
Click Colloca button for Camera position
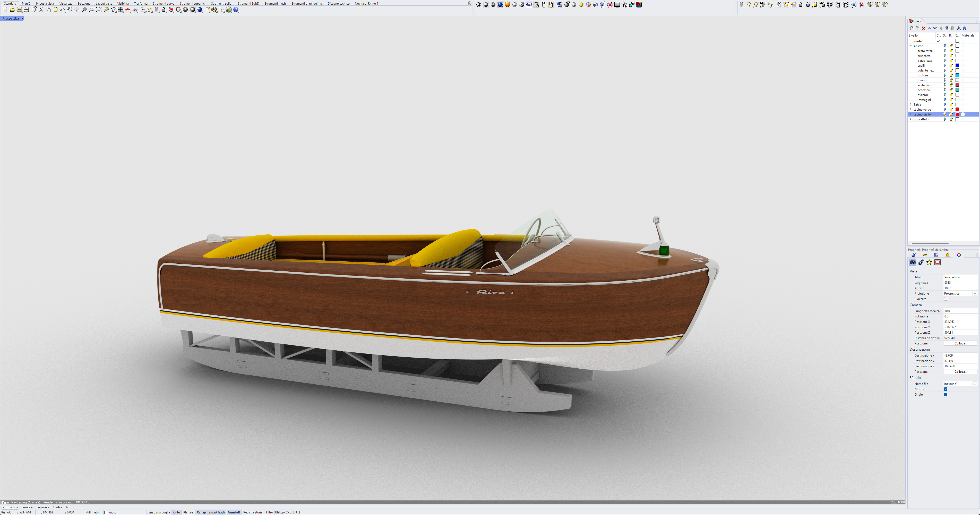(x=960, y=344)
